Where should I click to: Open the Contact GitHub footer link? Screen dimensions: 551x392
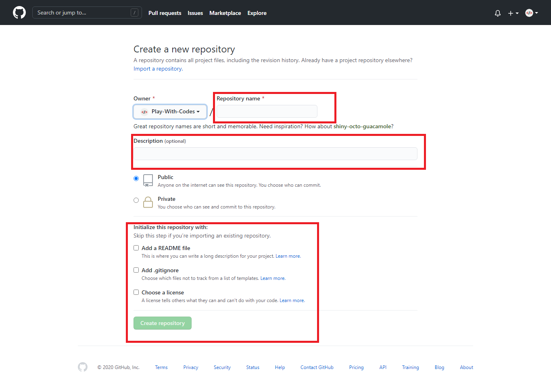pos(317,367)
